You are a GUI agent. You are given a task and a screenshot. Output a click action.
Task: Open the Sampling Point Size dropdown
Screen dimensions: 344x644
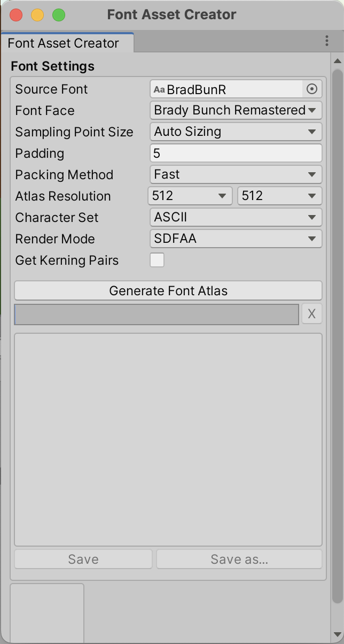coord(236,132)
